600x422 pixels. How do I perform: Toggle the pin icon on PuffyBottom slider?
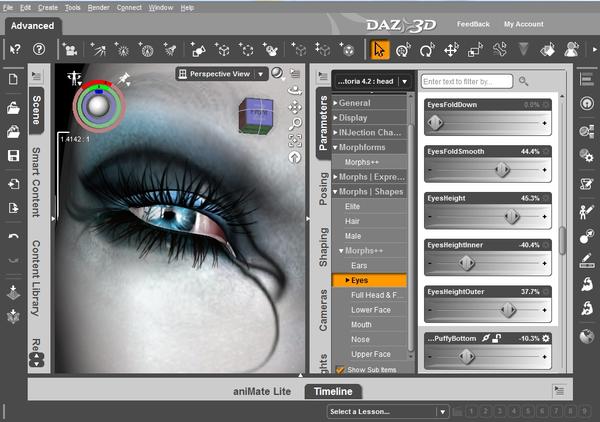pos(486,338)
